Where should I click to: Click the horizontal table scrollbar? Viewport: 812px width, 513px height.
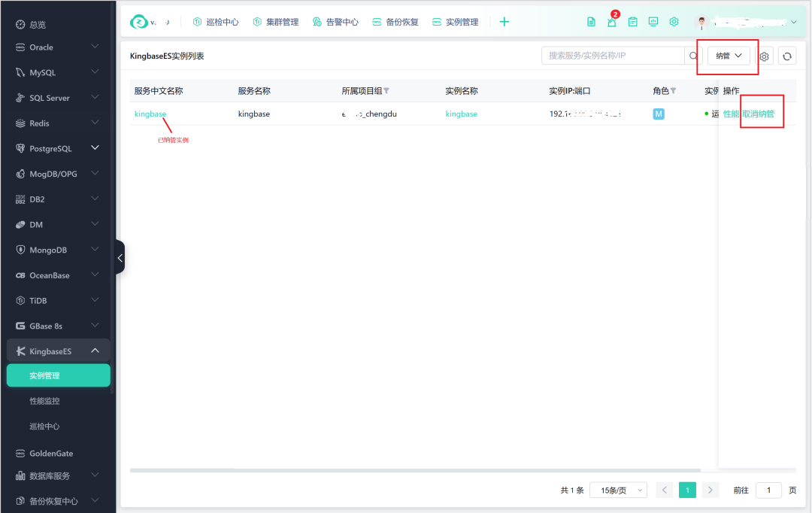point(415,471)
